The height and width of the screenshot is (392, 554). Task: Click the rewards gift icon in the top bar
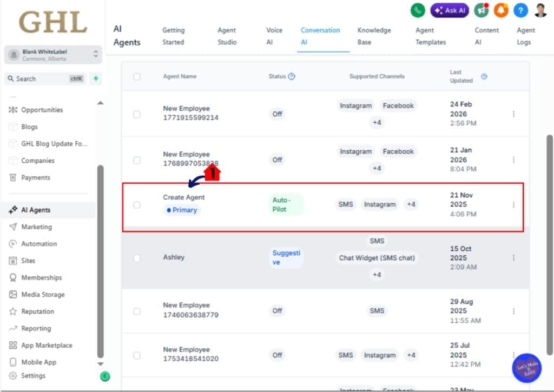pyautogui.click(x=483, y=10)
